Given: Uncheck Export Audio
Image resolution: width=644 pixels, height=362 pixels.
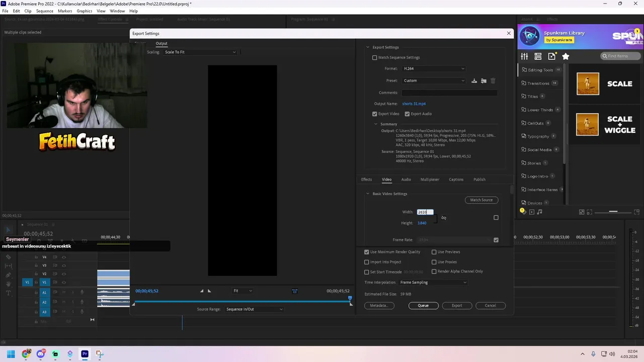Looking at the screenshot, I should pyautogui.click(x=407, y=114).
